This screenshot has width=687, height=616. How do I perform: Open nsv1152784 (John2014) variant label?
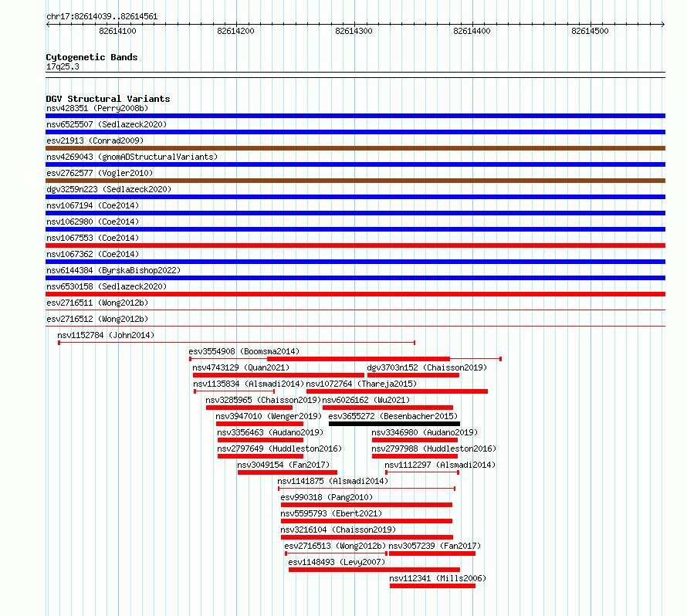point(106,335)
